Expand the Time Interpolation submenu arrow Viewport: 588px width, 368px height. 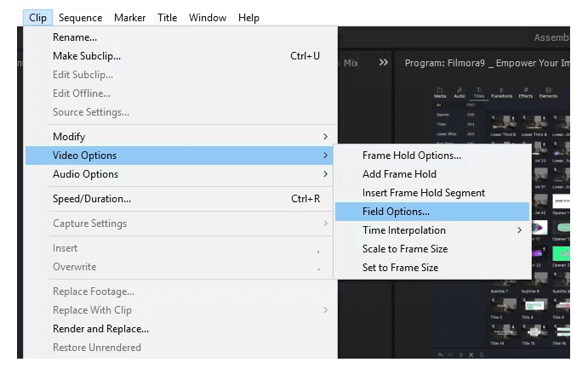point(520,230)
